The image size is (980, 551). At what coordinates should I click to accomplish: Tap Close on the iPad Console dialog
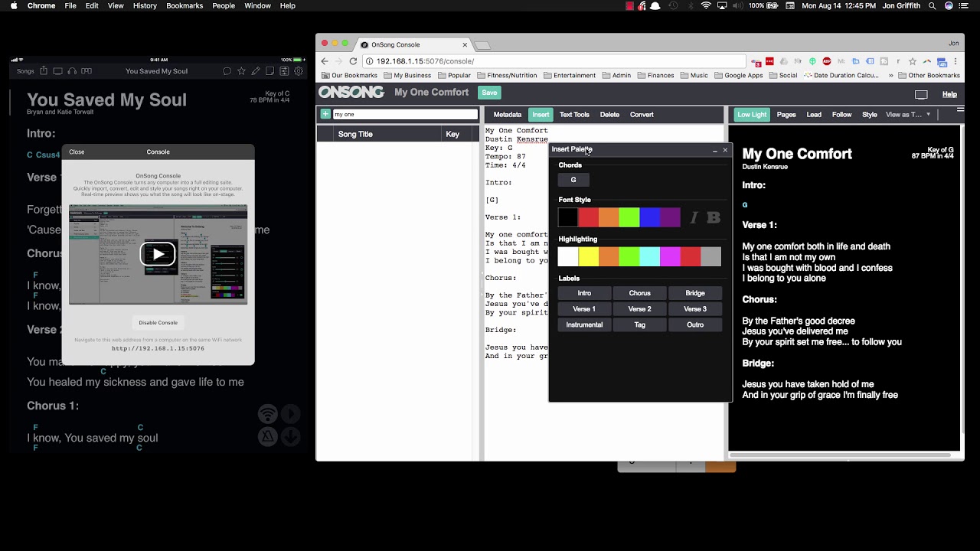[x=77, y=152]
